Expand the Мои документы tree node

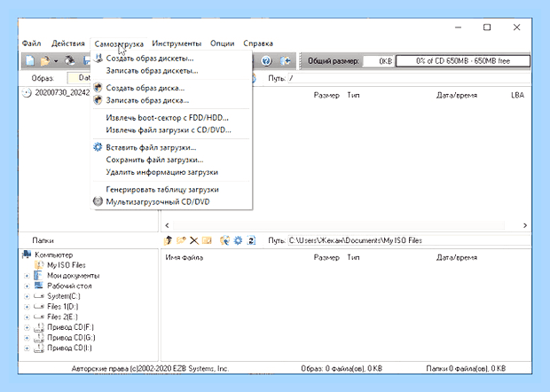27,276
